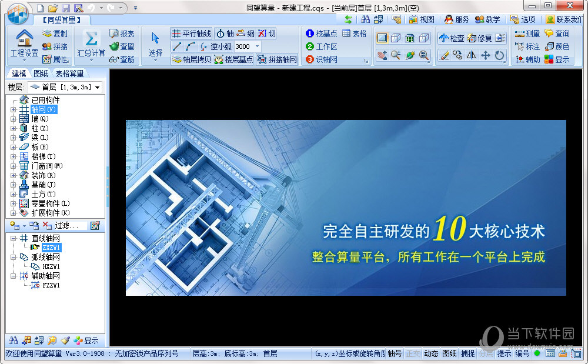Click the 测量 ruler tool
Viewport: 588px width, 364px height.
527,34
